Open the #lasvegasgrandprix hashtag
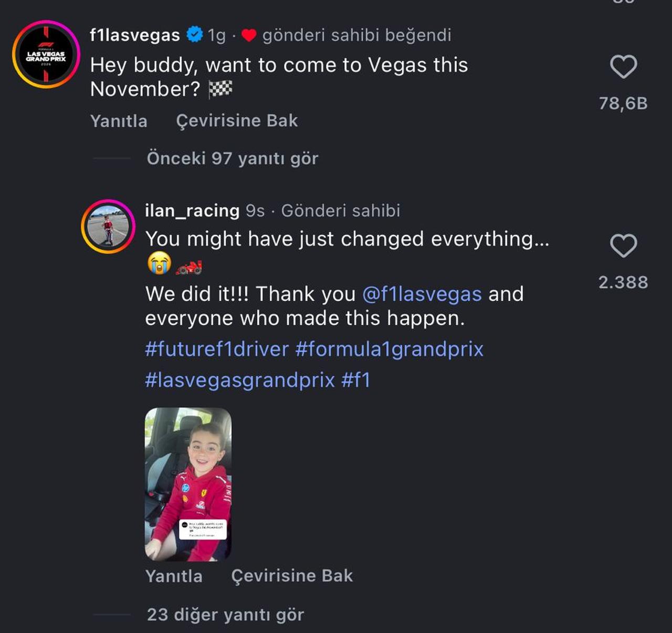 [x=240, y=379]
